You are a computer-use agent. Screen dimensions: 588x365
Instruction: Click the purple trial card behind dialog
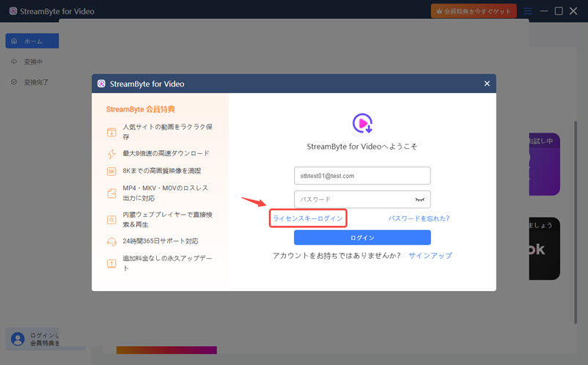tap(544, 164)
